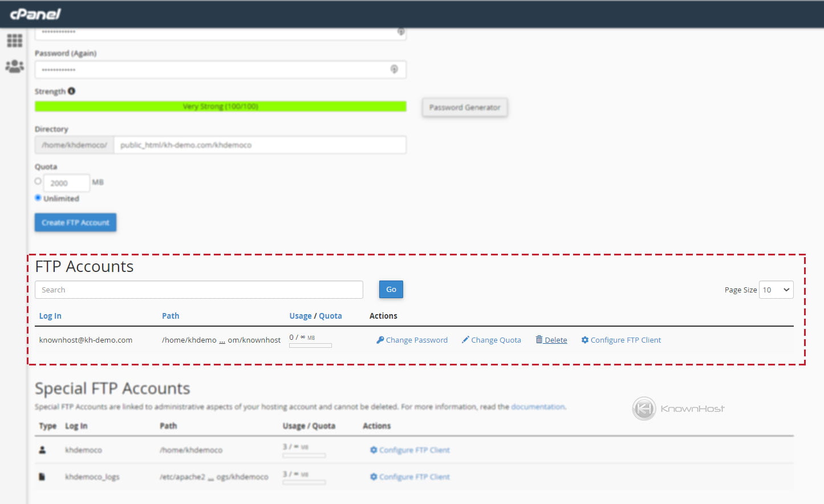Select the Change Password wrench icon

click(380, 339)
